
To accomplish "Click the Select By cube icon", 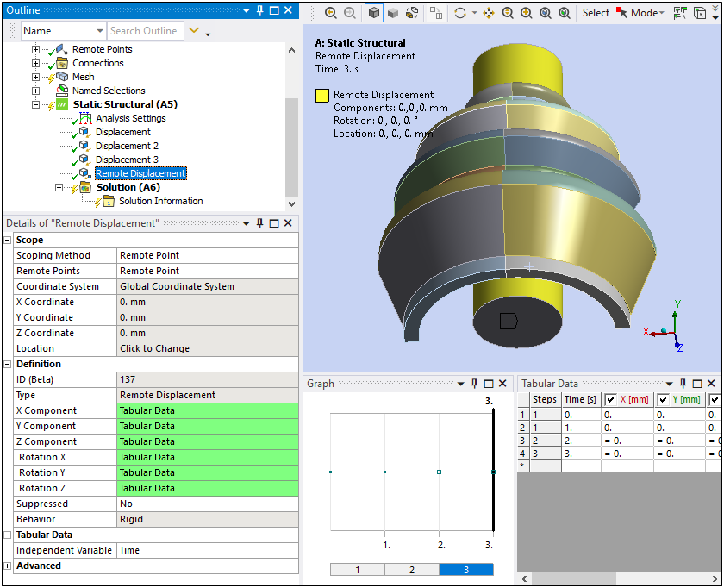I will pos(700,13).
